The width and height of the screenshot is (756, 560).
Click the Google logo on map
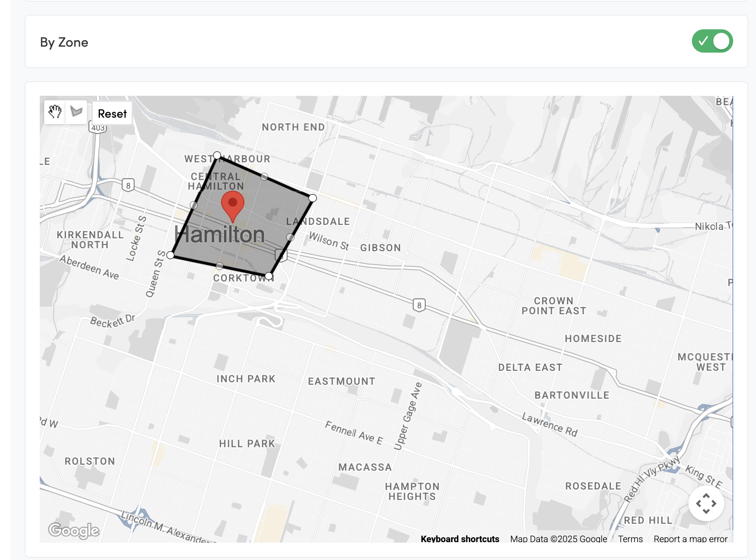coord(74,530)
